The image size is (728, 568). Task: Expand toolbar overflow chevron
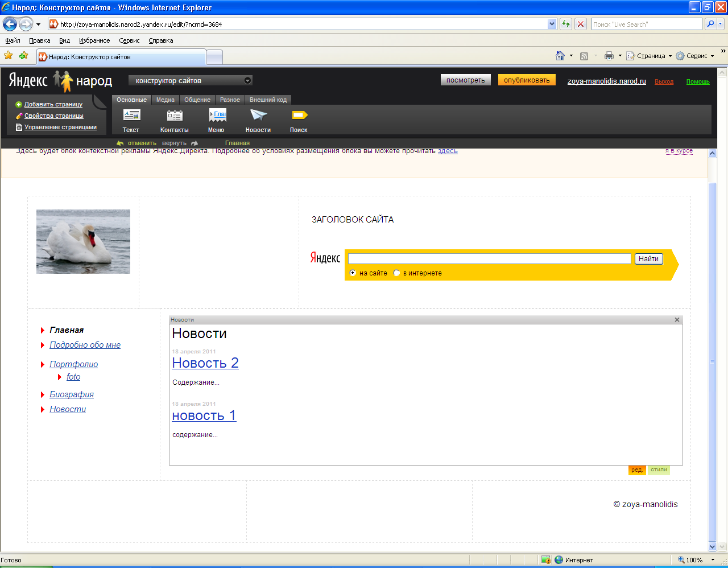723,52
